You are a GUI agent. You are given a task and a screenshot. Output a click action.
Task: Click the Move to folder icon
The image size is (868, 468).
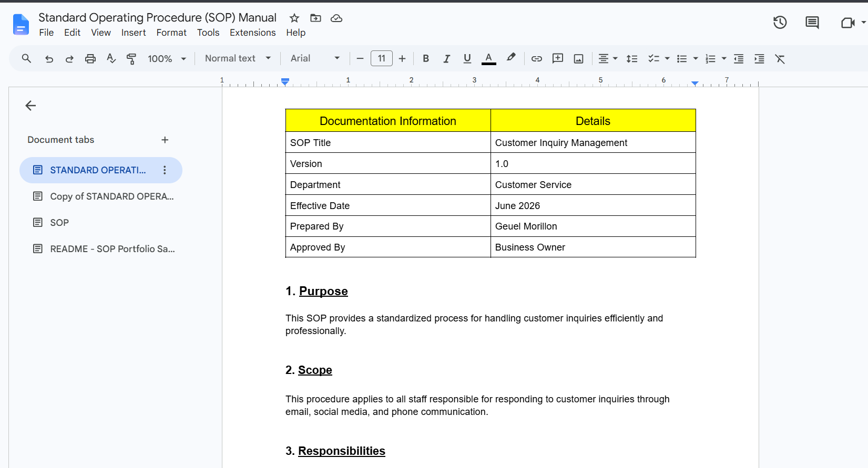[x=315, y=18]
